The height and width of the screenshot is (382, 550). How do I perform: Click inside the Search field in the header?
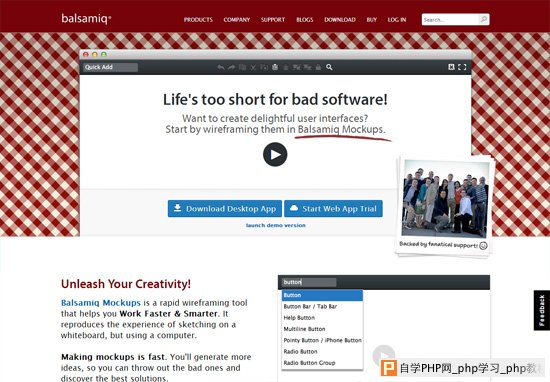[450, 20]
